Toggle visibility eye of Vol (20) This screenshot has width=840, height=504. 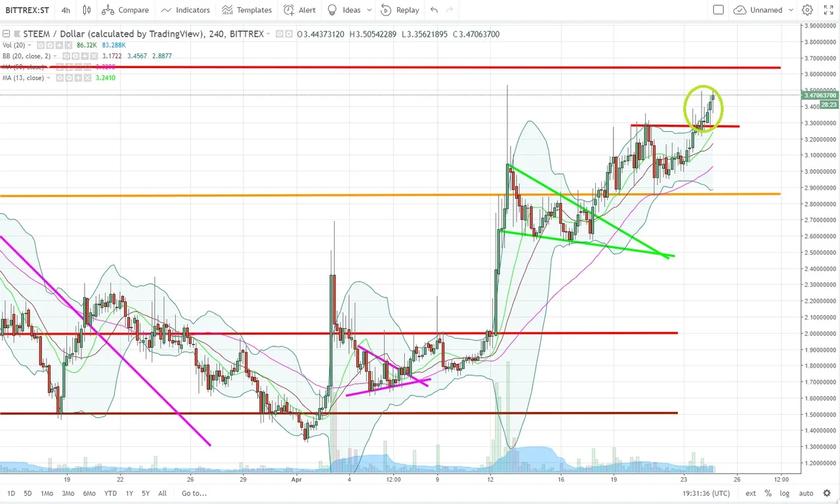coord(41,45)
